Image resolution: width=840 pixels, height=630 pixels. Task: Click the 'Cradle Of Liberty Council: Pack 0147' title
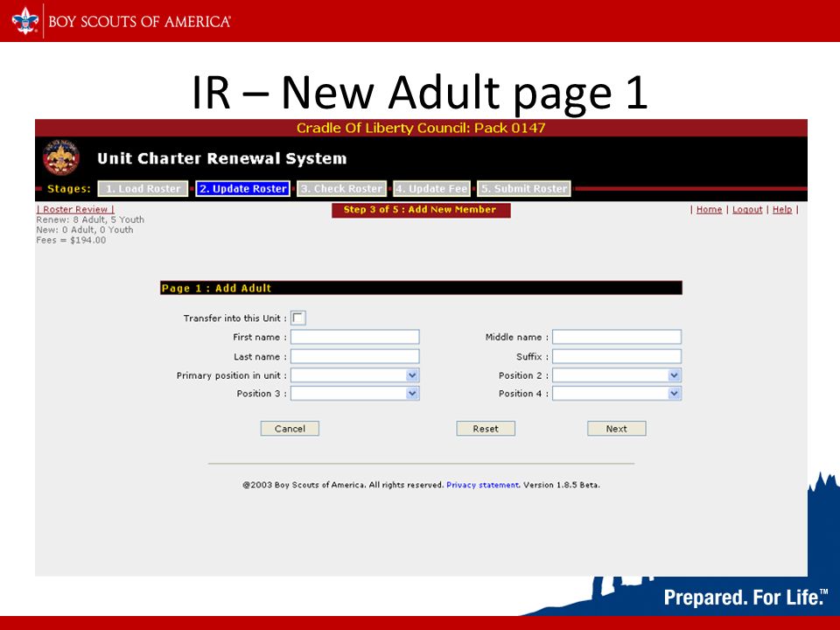point(421,128)
